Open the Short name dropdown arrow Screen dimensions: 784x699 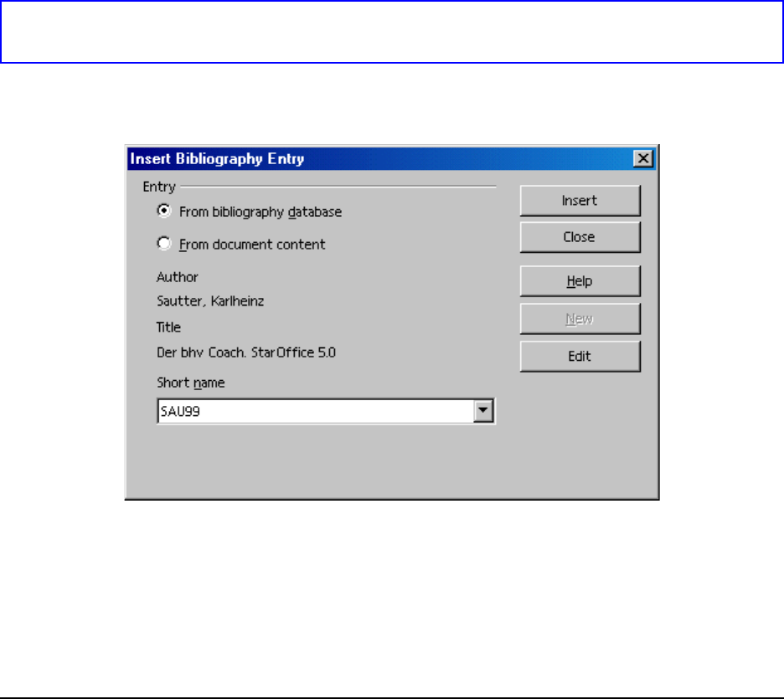pyautogui.click(x=483, y=411)
